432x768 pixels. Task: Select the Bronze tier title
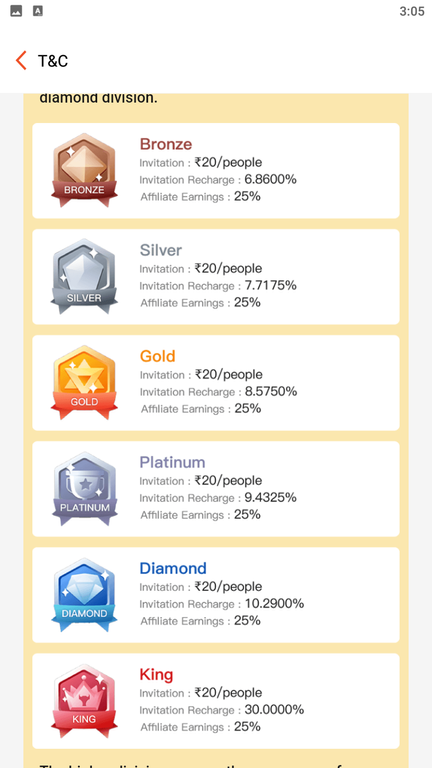[166, 144]
